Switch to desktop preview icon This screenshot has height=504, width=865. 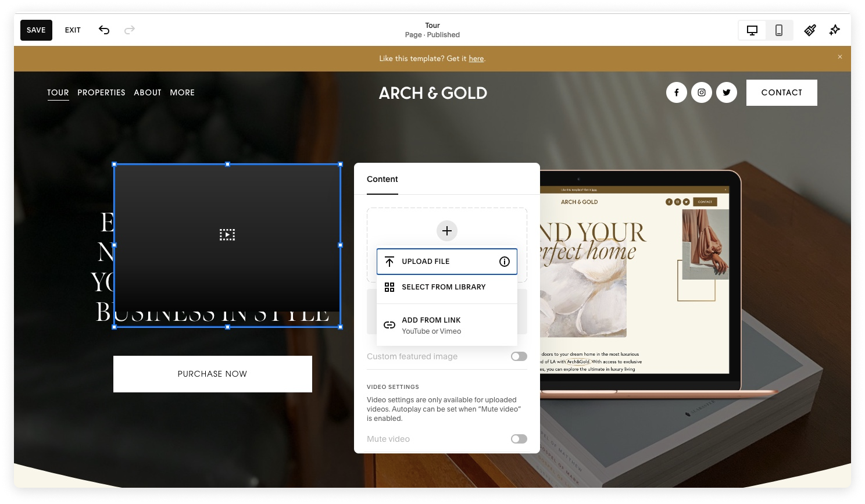[x=752, y=30]
